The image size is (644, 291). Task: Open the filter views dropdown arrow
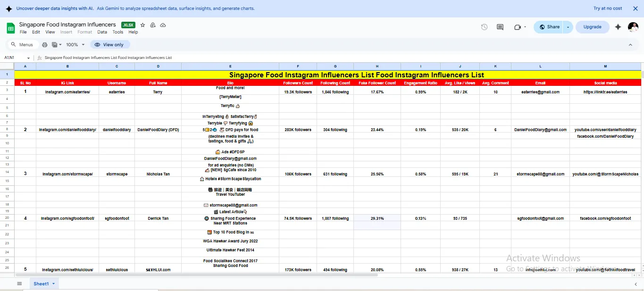coord(60,45)
